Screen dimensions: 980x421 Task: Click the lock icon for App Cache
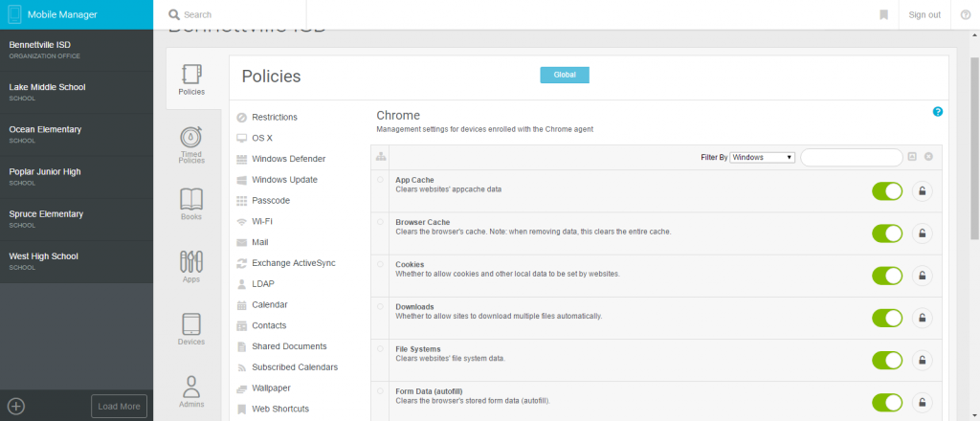pyautogui.click(x=922, y=191)
